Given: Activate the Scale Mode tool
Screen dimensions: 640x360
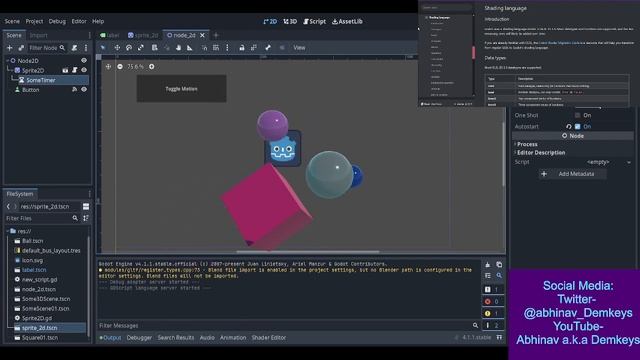Looking at the screenshot, I should (141, 48).
